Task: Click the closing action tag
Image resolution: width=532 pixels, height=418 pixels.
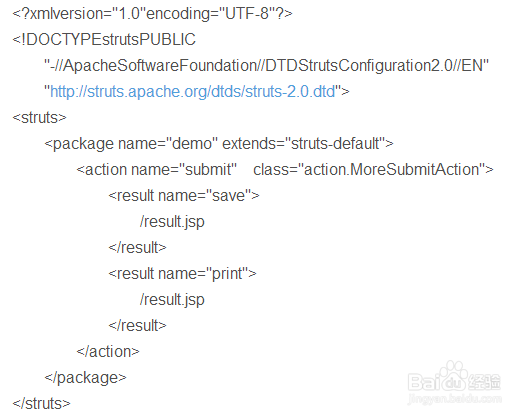Action: [x=108, y=352]
